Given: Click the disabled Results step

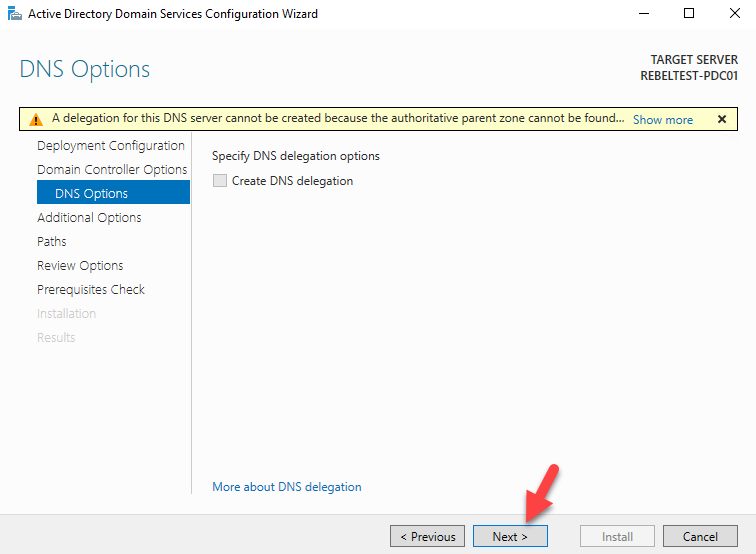Looking at the screenshot, I should pyautogui.click(x=56, y=338).
